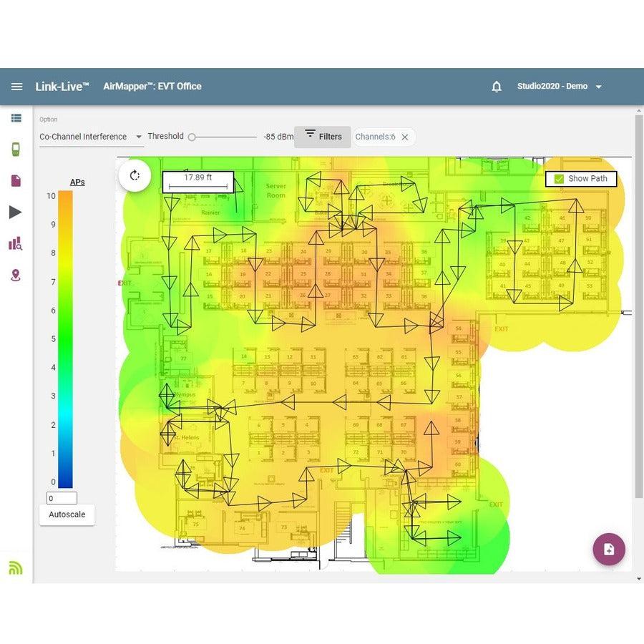This screenshot has width=644, height=644.
Task: Uncheck the Show Path checkbox
Action: (x=559, y=179)
